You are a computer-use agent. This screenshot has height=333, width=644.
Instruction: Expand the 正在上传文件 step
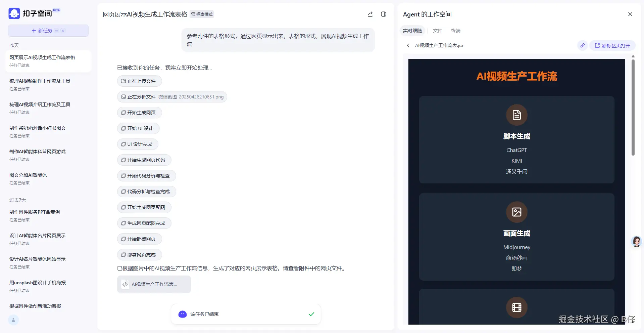[139, 81]
